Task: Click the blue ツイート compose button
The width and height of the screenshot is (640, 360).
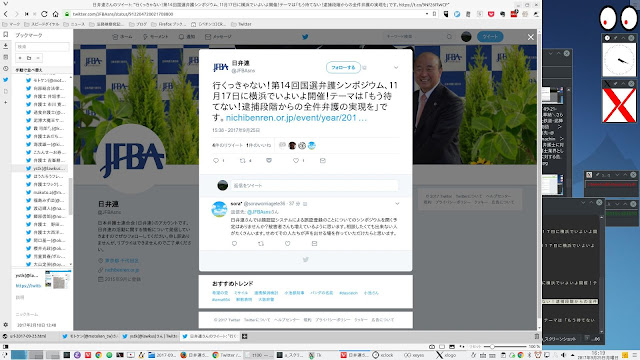Action: (490, 37)
